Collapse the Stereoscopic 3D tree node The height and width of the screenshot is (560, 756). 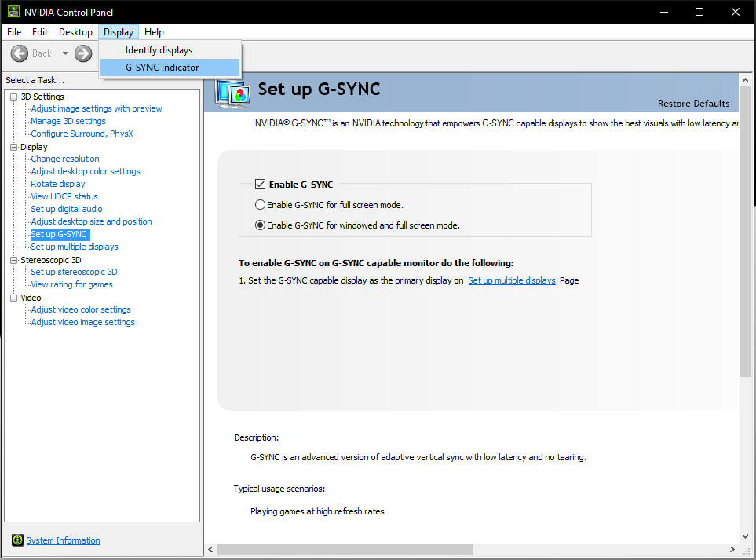(14, 260)
